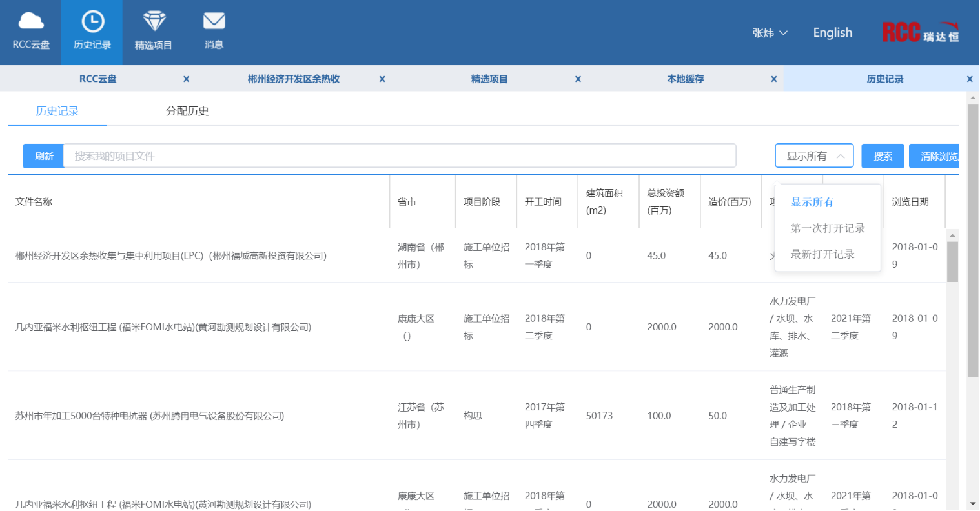
Task: Click the 湖南省（郴州市） cell
Action: click(421, 255)
